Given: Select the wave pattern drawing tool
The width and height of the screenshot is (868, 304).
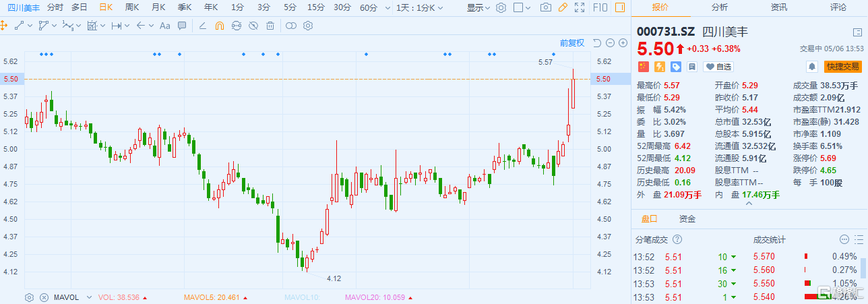Looking at the screenshot, I should (x=67, y=26).
